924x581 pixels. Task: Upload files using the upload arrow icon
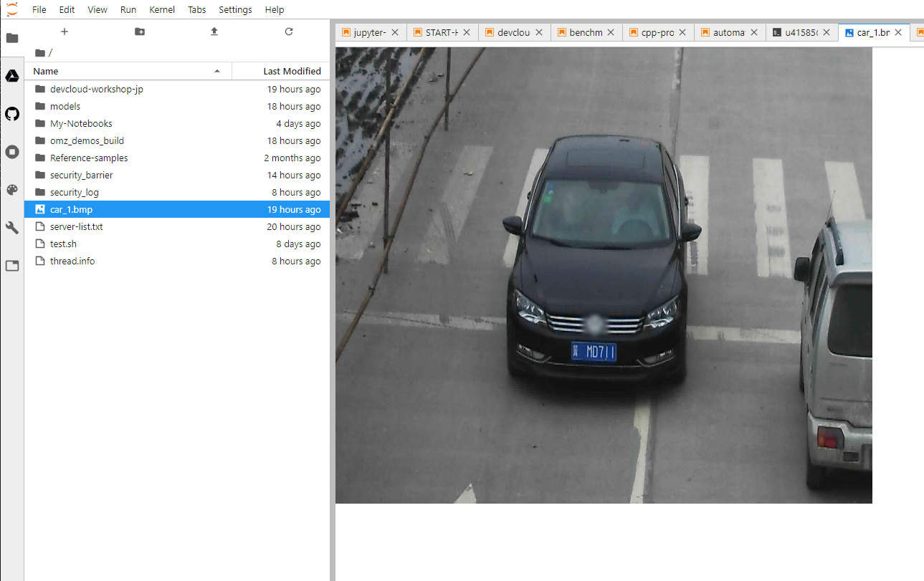coord(214,32)
